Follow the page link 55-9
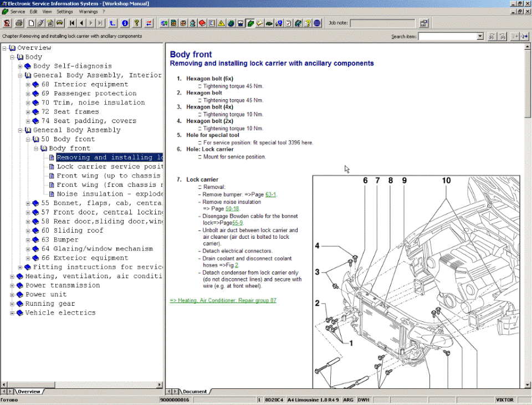532x405 pixels. click(x=238, y=223)
